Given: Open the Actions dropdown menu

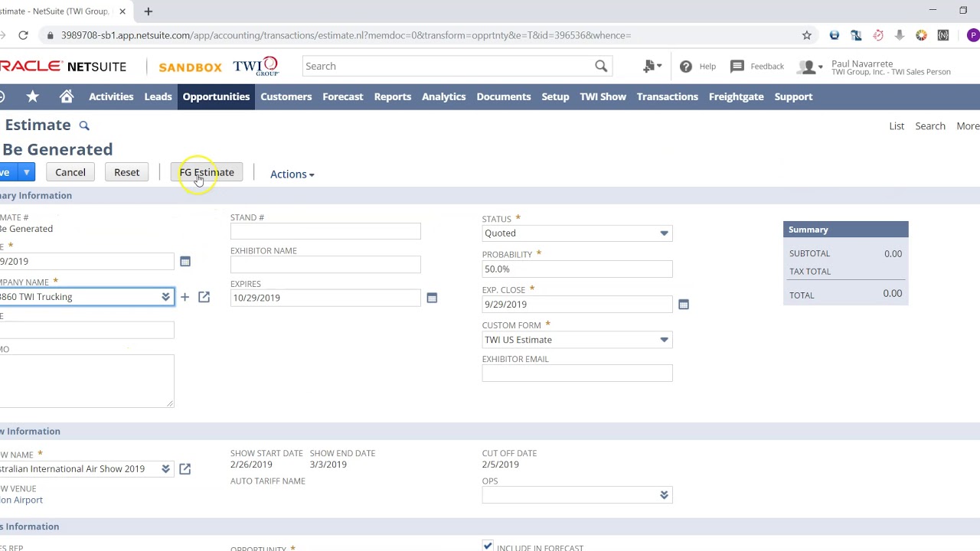Looking at the screenshot, I should coord(292,174).
